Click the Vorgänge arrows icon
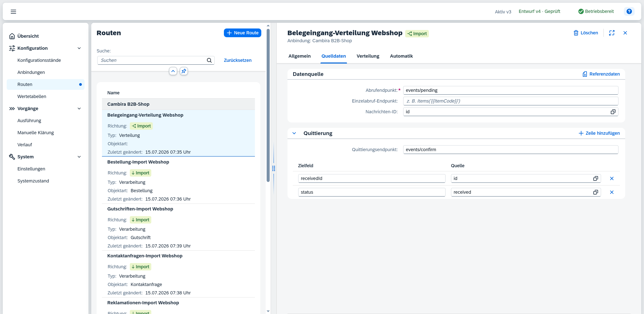This screenshot has height=314, width=644. pos(12,109)
